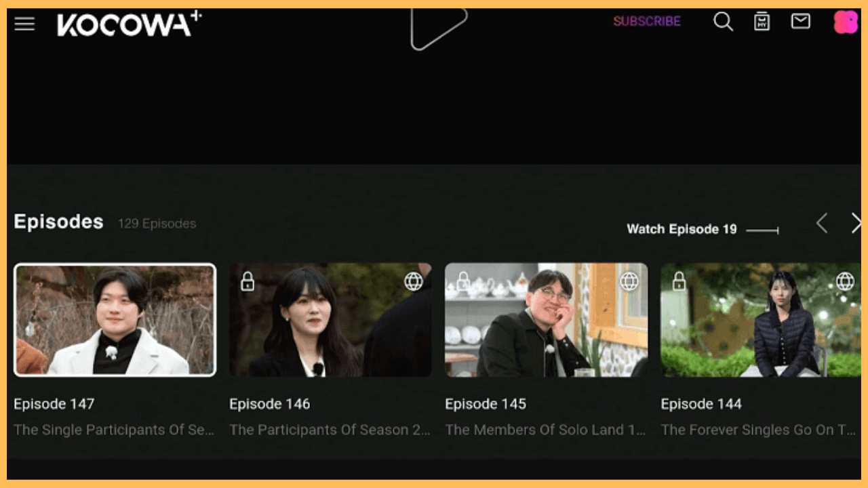Select the Episode 147 thumbnail
The width and height of the screenshot is (868, 488).
point(115,319)
